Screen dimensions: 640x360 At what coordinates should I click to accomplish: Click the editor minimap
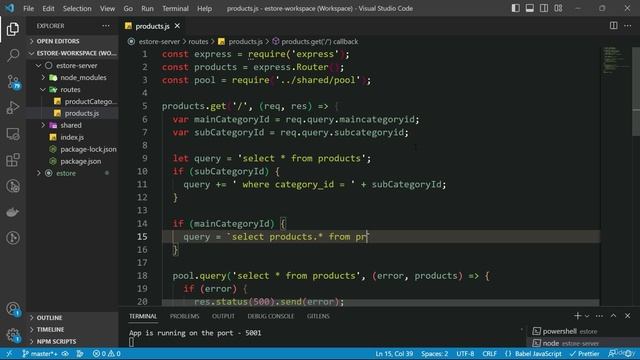pyautogui.click(x=616, y=61)
